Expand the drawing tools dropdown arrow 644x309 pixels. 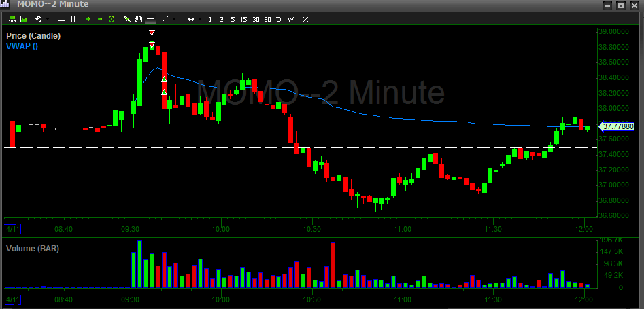174,19
